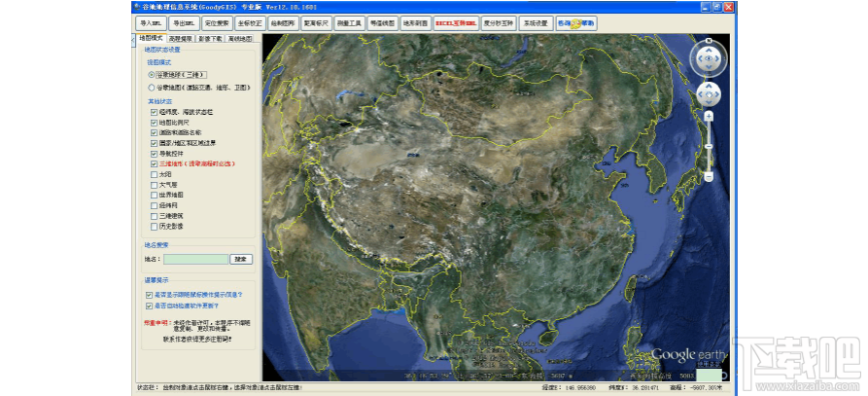Click the eye-shaped look-around control center
The width and height of the screenshot is (868, 396).
709,57
